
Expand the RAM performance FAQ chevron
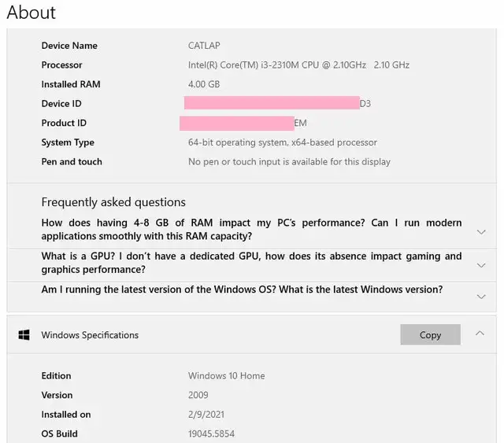pos(481,232)
